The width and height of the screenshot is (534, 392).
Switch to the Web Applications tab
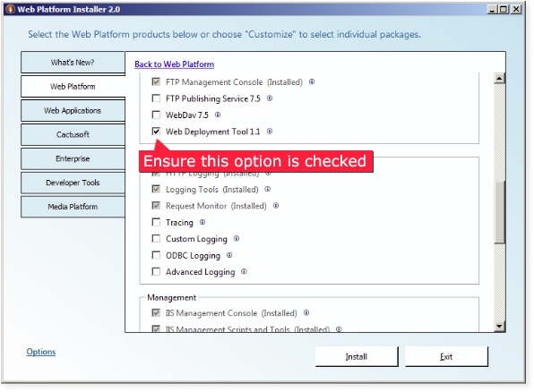pos(73,111)
